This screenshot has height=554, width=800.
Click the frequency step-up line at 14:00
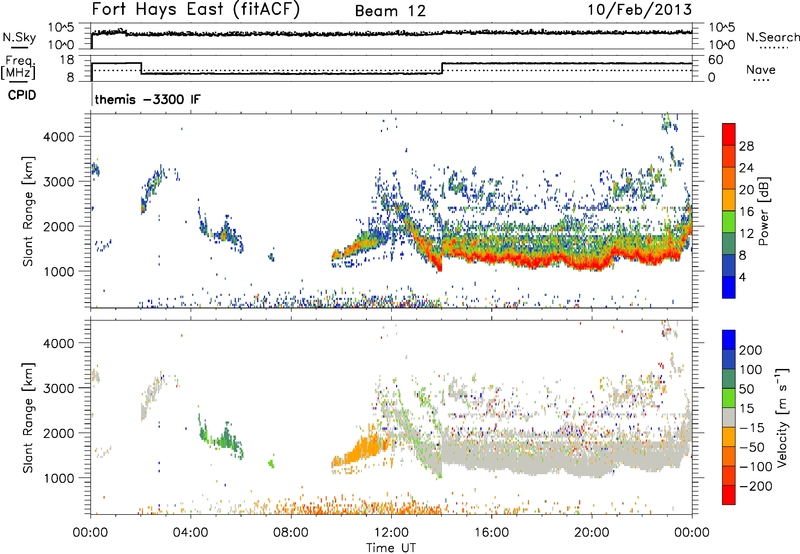click(x=442, y=68)
